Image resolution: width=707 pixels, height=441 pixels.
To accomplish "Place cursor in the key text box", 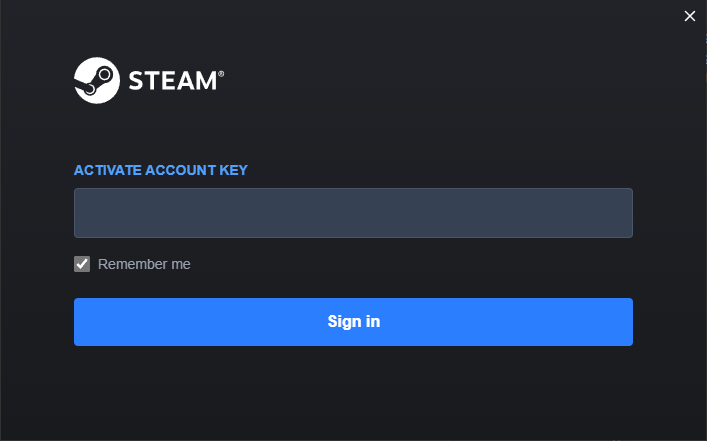I will pos(353,213).
